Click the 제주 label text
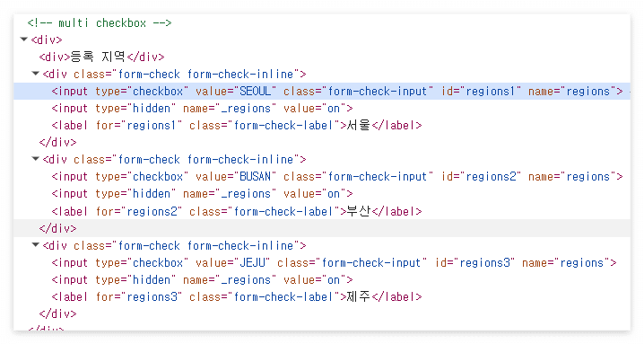This screenshot has height=344, width=644. point(359,296)
